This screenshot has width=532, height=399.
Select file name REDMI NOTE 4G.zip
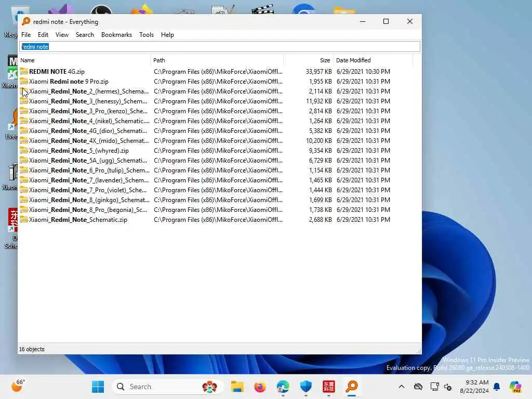(x=57, y=72)
